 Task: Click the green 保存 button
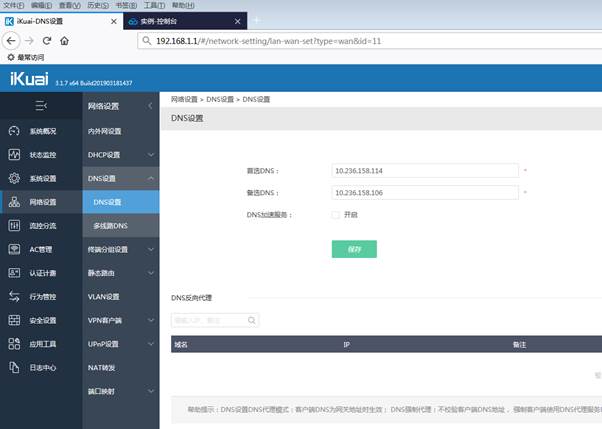(354, 249)
